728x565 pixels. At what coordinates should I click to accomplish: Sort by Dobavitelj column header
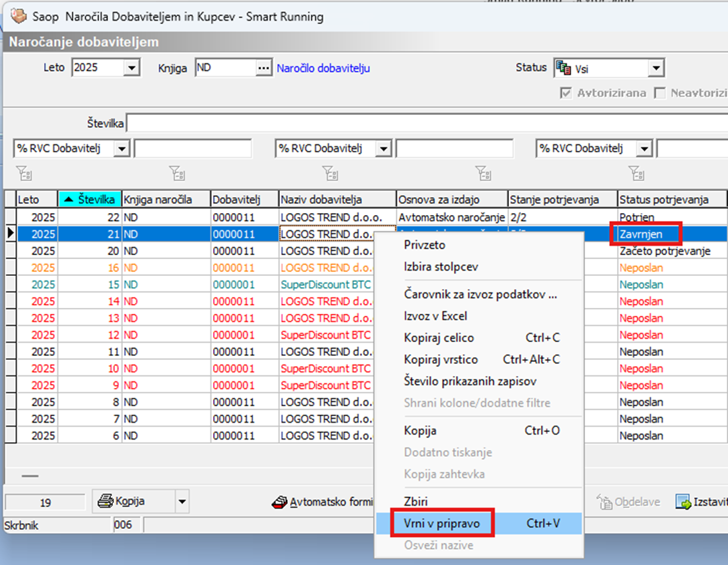coord(244,200)
